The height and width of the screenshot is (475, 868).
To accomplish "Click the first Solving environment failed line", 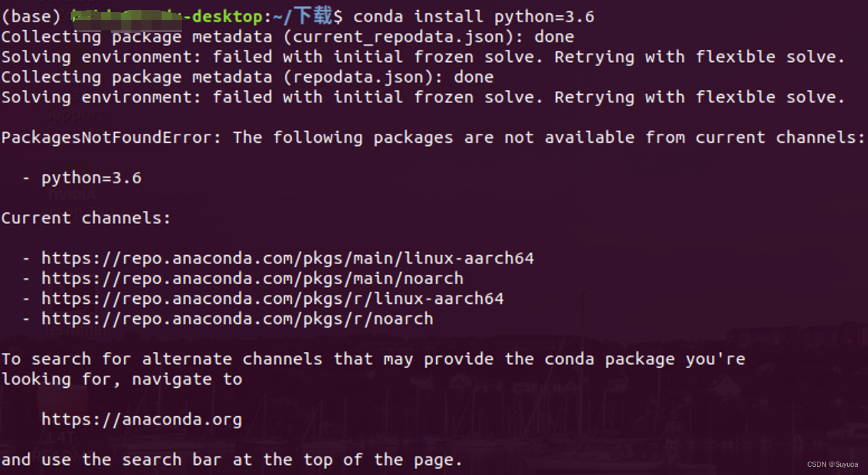I will (x=423, y=57).
